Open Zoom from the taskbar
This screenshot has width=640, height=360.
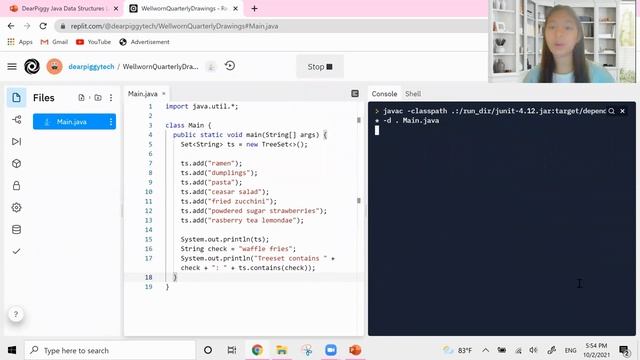(x=331, y=350)
